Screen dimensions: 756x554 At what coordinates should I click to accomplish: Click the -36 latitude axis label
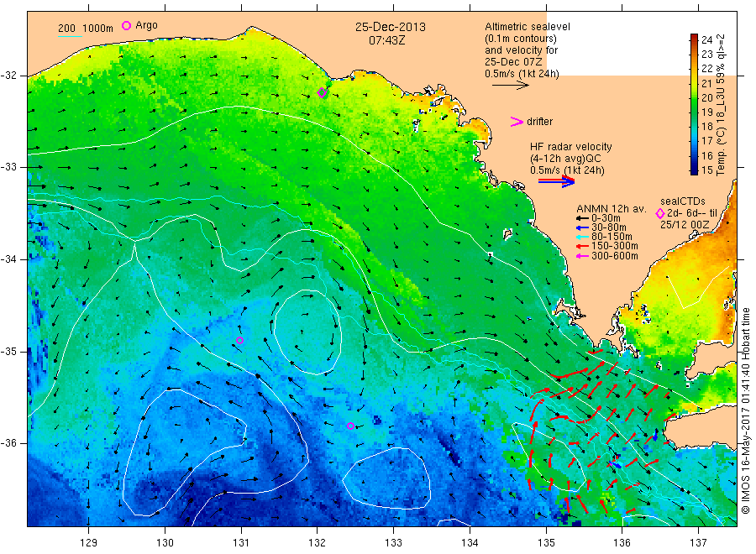(x=8, y=443)
